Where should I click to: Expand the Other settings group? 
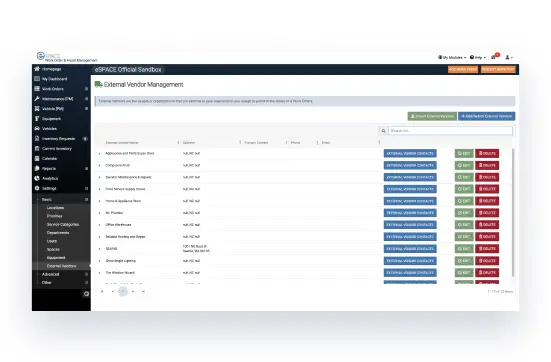click(86, 283)
